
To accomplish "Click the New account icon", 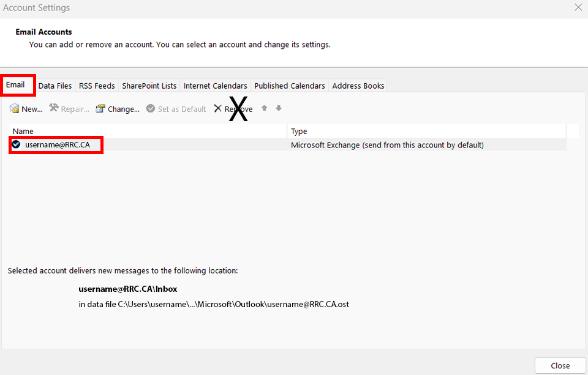I will click(14, 109).
